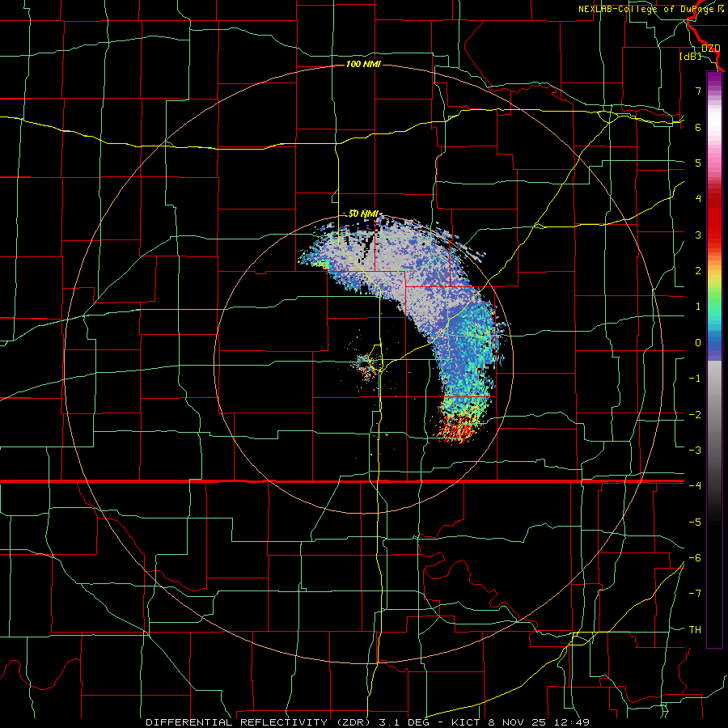Click the legend value -3

pyautogui.click(x=695, y=451)
